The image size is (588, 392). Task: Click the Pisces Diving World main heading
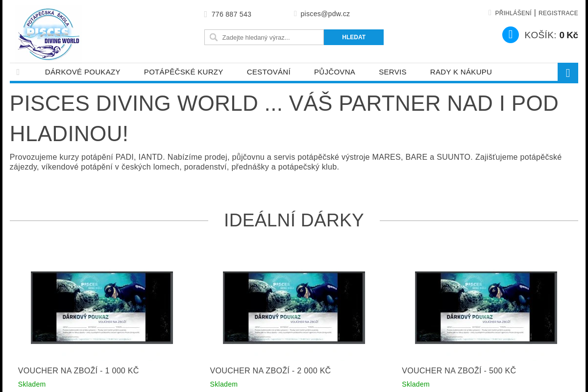[x=284, y=119]
